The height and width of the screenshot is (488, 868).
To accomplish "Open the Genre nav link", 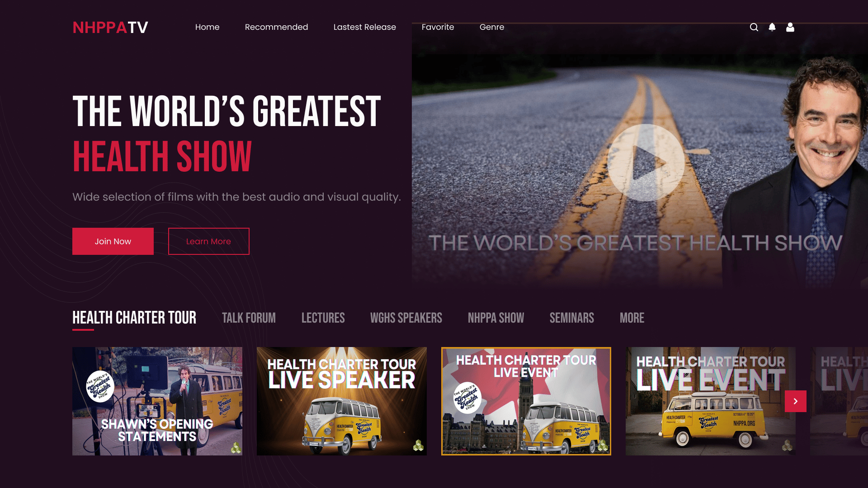I will point(492,27).
